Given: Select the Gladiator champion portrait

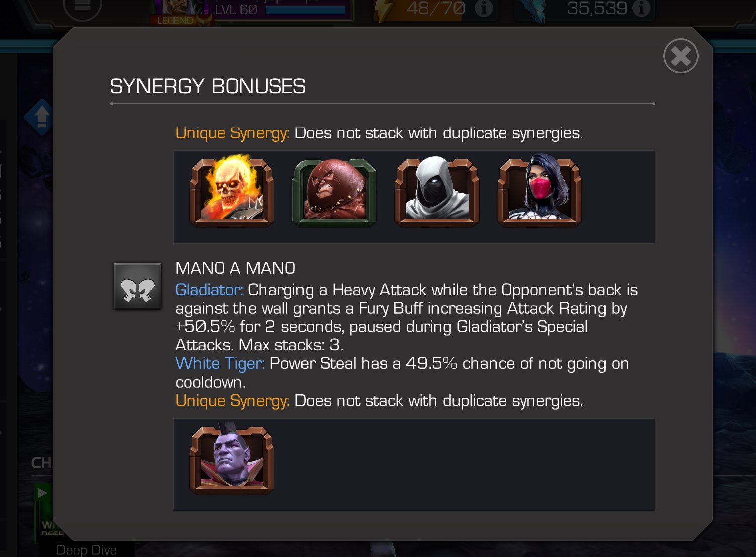Looking at the screenshot, I should coord(232,459).
